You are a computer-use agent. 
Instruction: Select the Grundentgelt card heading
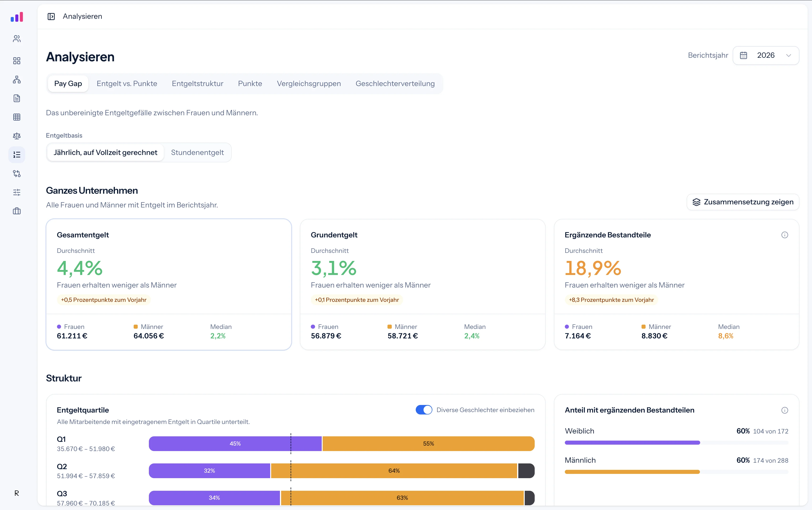tap(334, 235)
